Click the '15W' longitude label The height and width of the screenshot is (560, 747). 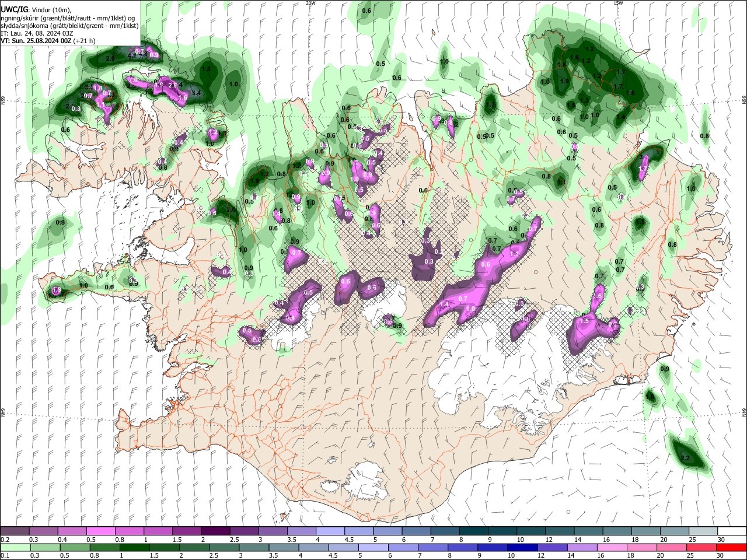point(617,3)
